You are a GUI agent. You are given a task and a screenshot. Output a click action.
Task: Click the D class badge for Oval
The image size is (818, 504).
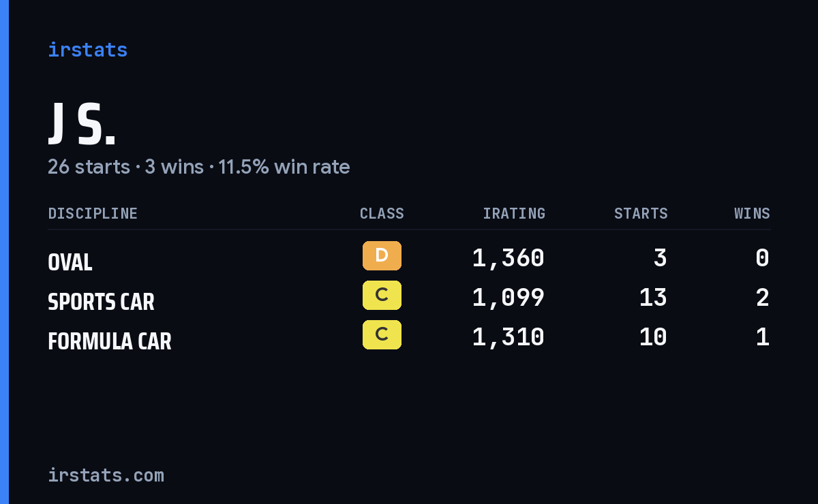click(x=382, y=256)
